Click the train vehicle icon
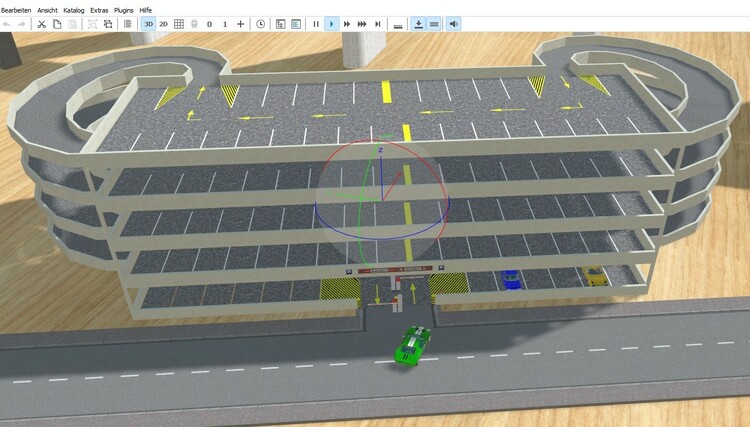This screenshot has width=750, height=427. click(194, 24)
